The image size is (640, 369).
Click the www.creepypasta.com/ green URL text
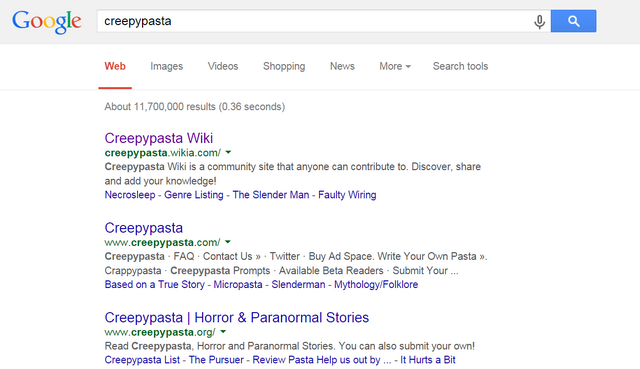click(x=162, y=242)
